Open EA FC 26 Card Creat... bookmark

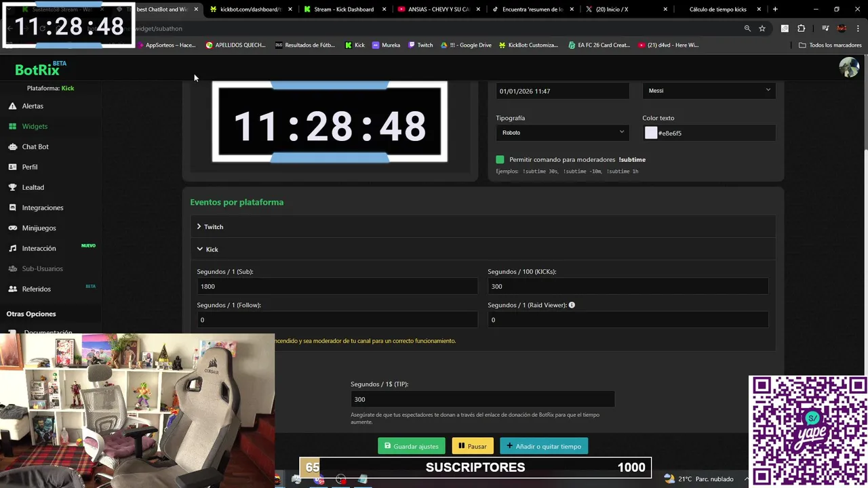[x=599, y=45]
